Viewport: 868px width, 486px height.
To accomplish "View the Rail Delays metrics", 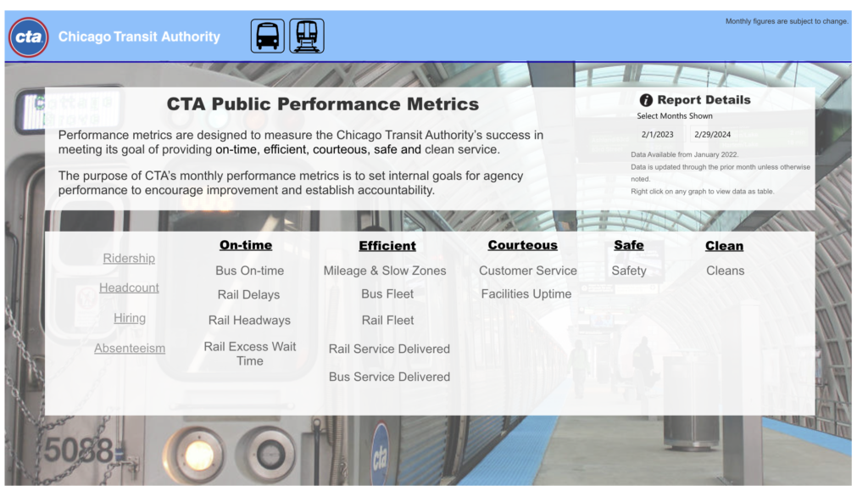I will click(x=248, y=294).
